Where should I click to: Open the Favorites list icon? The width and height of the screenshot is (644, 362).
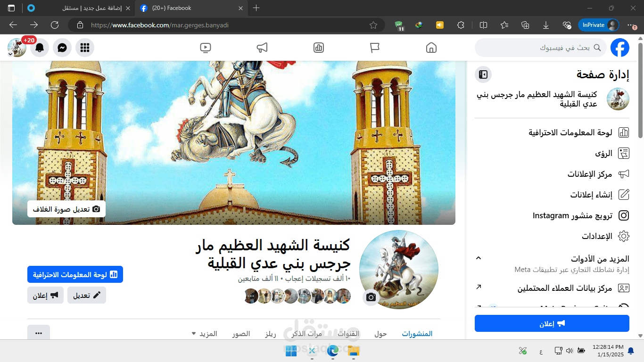tap(504, 25)
